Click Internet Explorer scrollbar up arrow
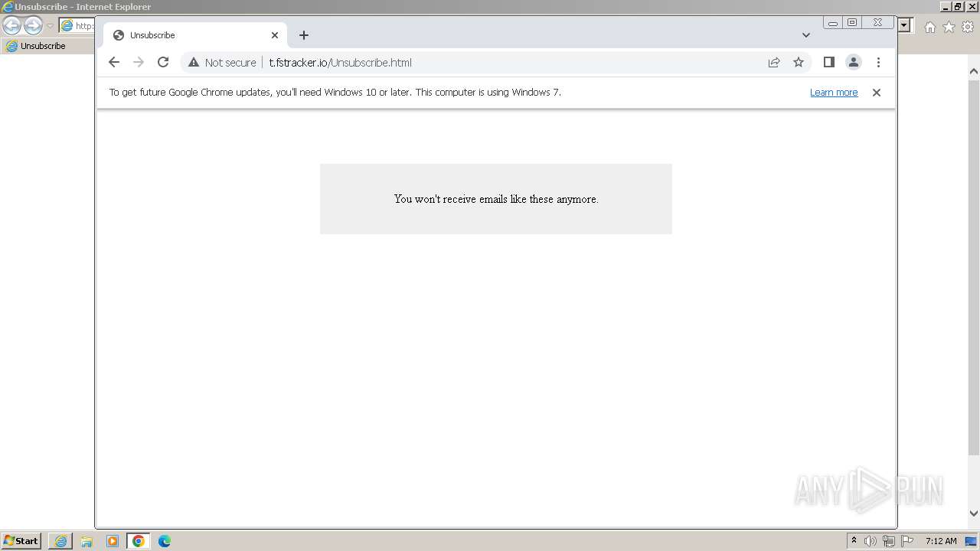Image resolution: width=980 pixels, height=551 pixels. pyautogui.click(x=974, y=71)
